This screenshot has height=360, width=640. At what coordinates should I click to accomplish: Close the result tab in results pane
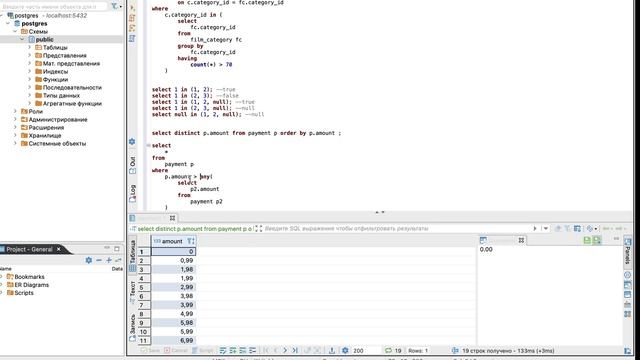pyautogui.click(x=173, y=218)
